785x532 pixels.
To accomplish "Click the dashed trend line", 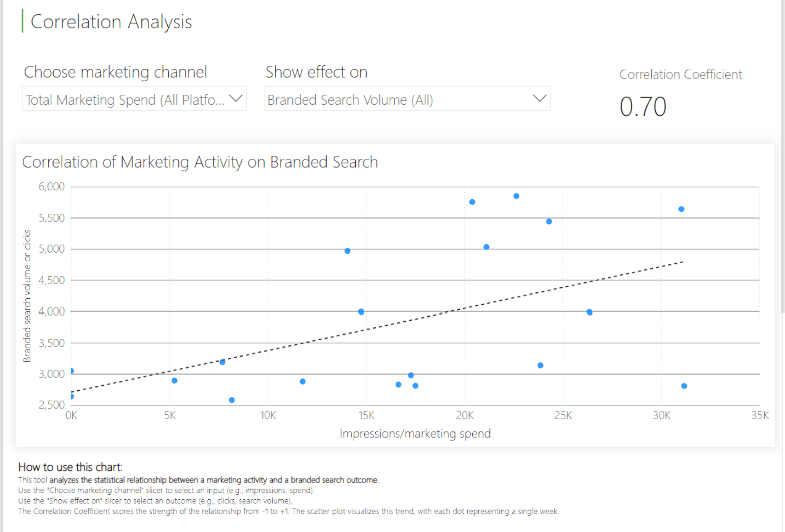I will [x=376, y=327].
